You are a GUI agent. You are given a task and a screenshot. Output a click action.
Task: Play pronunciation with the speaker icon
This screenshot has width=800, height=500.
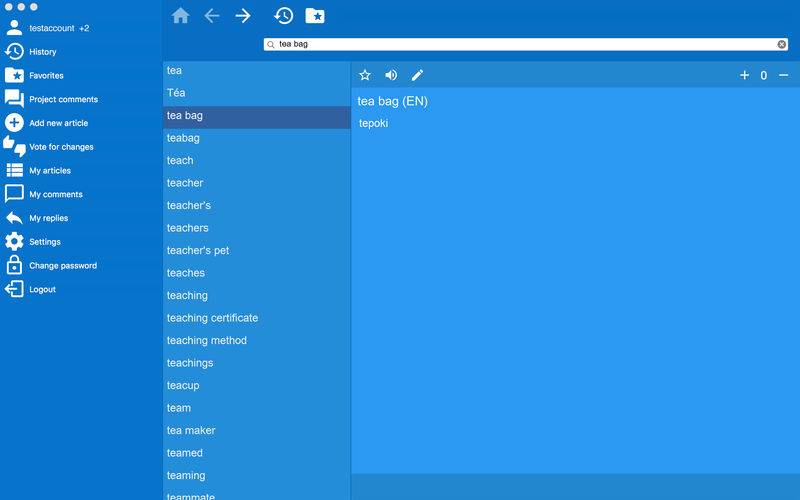(391, 75)
